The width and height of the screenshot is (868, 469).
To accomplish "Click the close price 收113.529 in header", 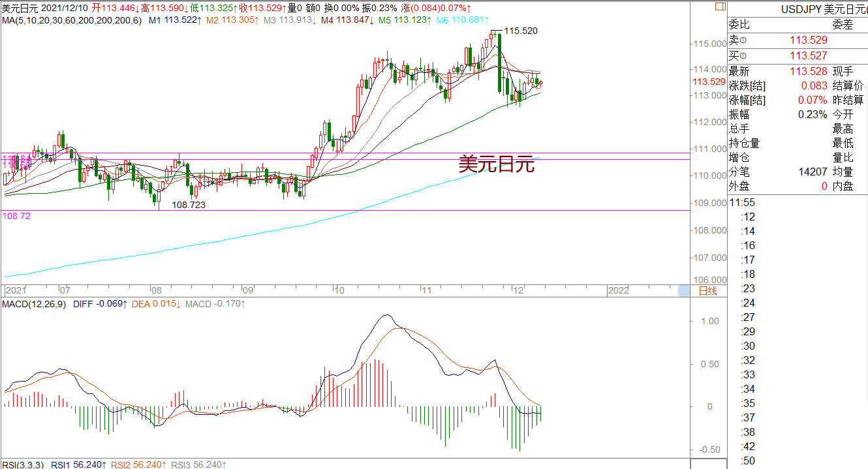I will (262, 8).
